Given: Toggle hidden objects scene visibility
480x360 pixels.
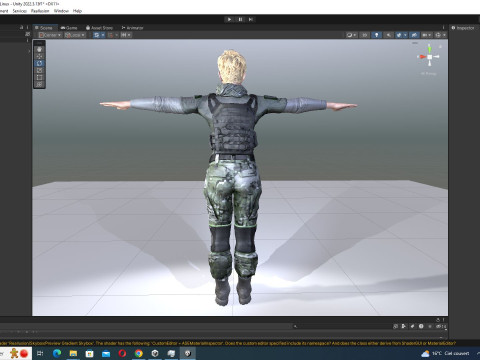Looking at the screenshot, I should (x=414, y=35).
